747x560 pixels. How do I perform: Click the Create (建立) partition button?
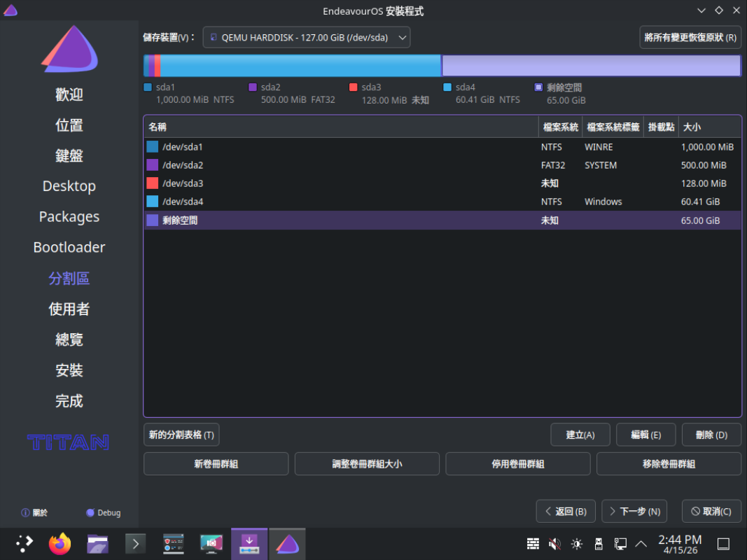click(x=580, y=435)
